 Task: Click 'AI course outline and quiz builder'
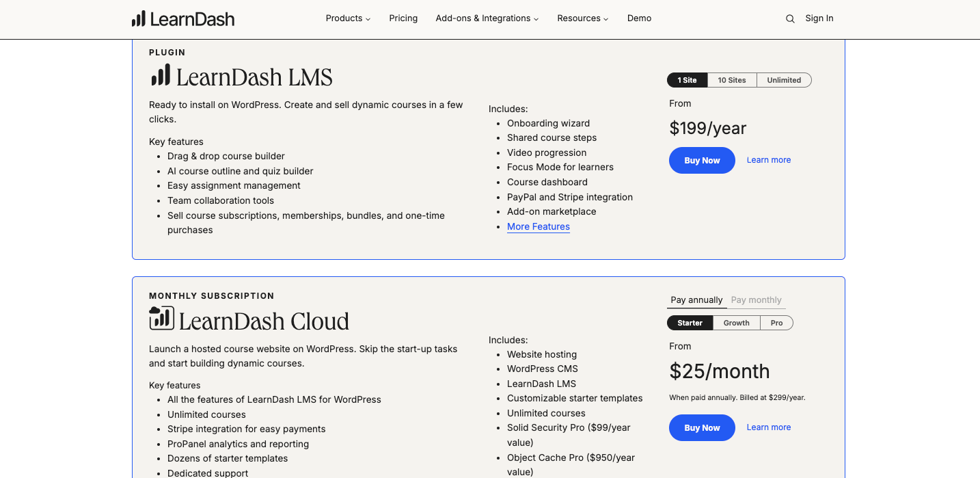[241, 171]
